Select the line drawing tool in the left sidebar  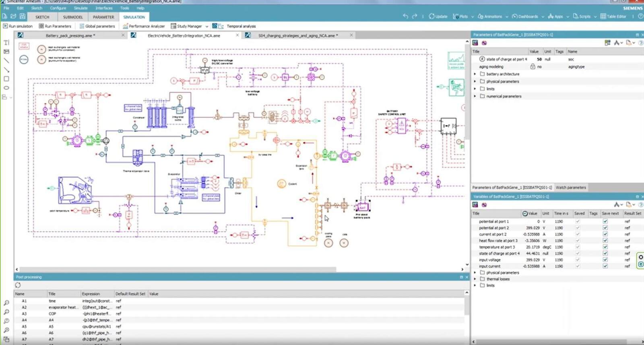point(6,60)
